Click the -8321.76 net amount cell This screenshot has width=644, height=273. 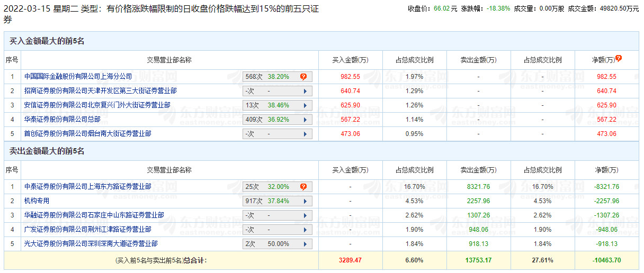(x=606, y=187)
